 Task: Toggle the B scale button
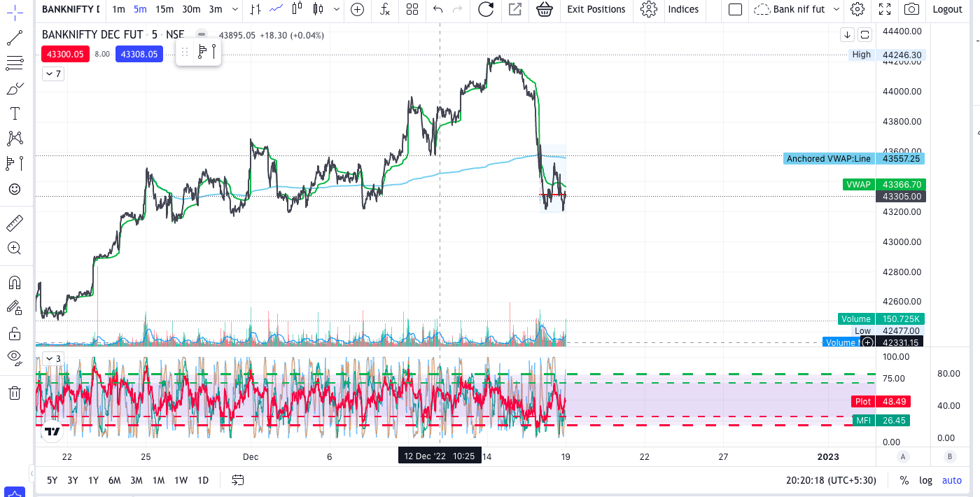[x=950, y=456]
